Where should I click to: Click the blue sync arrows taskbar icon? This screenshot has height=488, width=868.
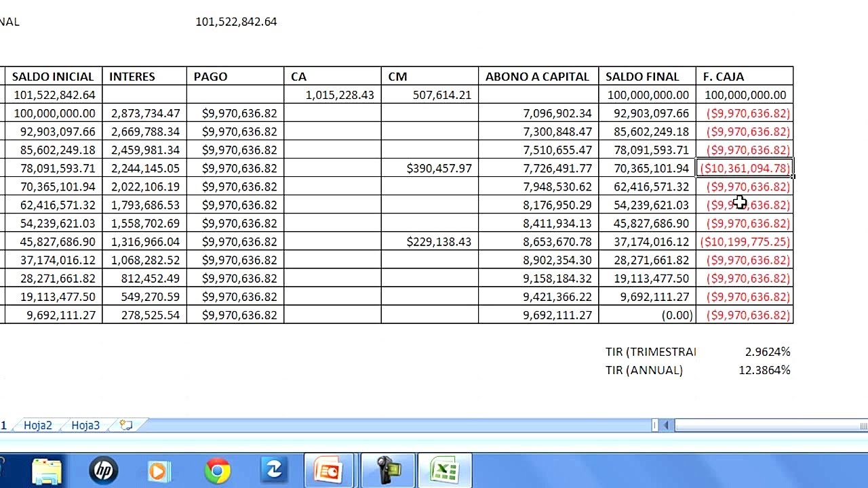tap(274, 470)
